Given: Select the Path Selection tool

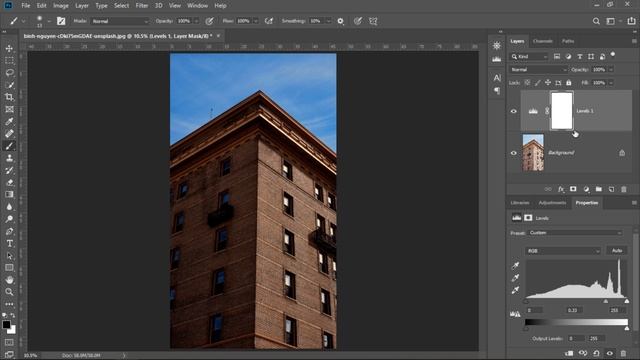Looking at the screenshot, I should coord(9,256).
